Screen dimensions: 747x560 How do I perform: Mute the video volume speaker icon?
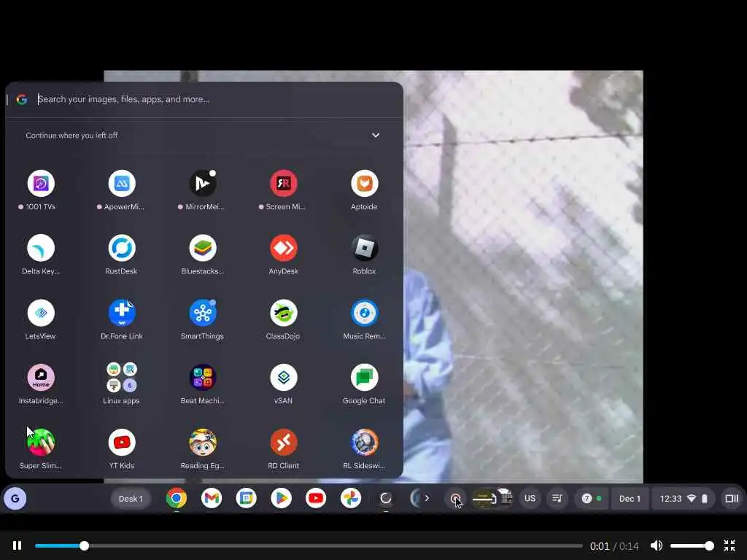click(657, 545)
